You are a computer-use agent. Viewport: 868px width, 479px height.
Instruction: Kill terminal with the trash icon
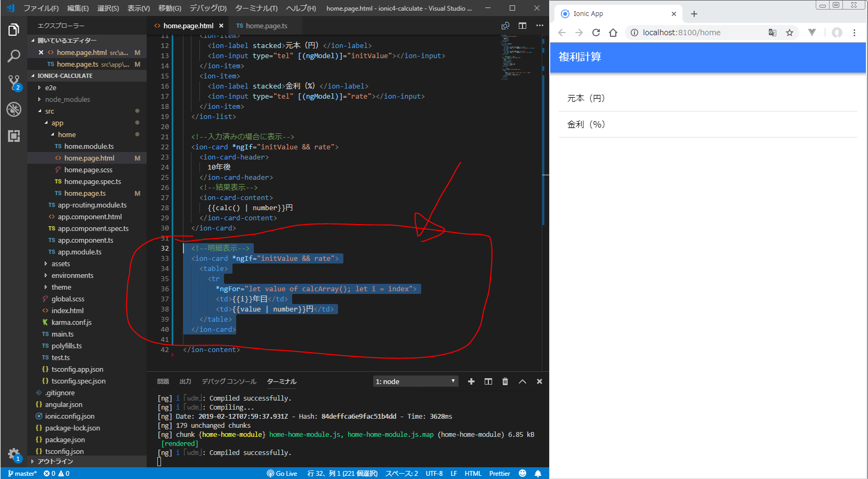(505, 381)
